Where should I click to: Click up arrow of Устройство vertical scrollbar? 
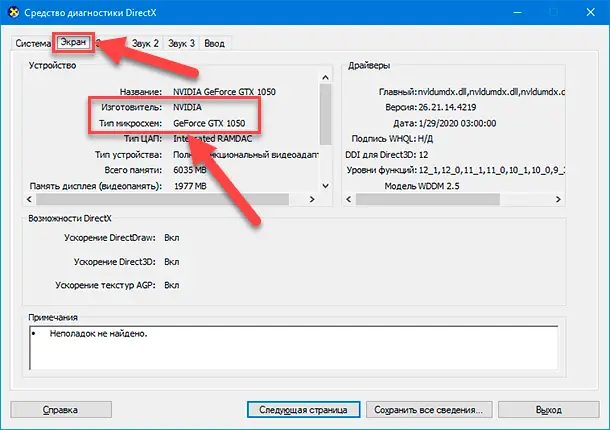tap(326, 77)
